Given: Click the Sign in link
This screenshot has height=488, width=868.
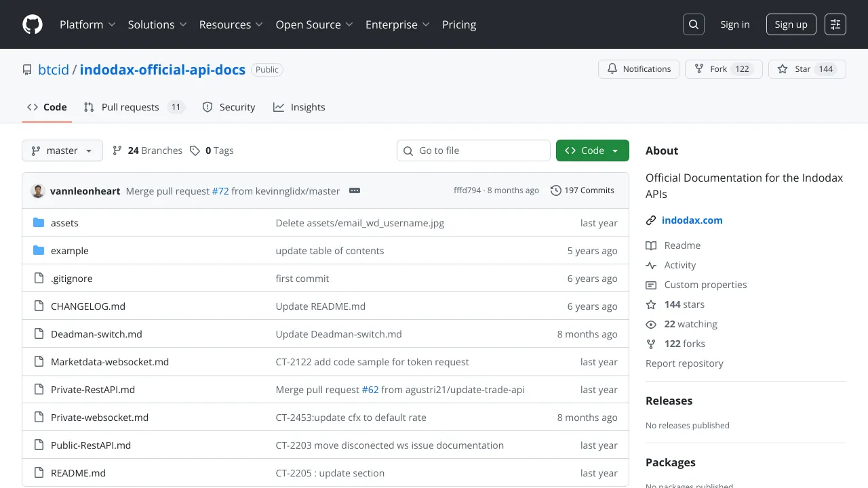Looking at the screenshot, I should pos(735,24).
